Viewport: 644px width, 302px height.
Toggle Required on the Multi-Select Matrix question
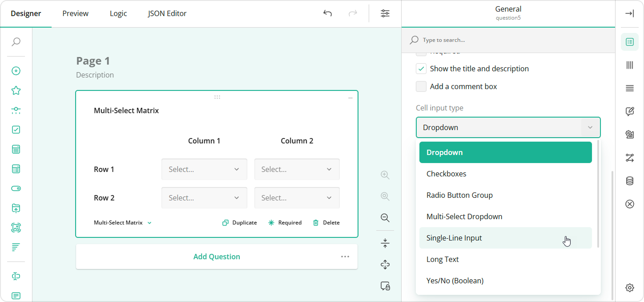click(x=285, y=222)
